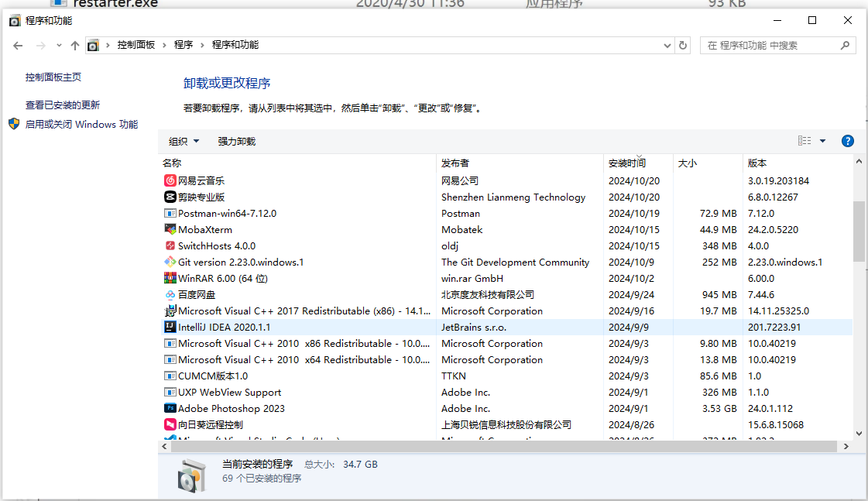The height and width of the screenshot is (501, 868).
Task: Click the WinRAR 6.00 icon
Action: 170,279
